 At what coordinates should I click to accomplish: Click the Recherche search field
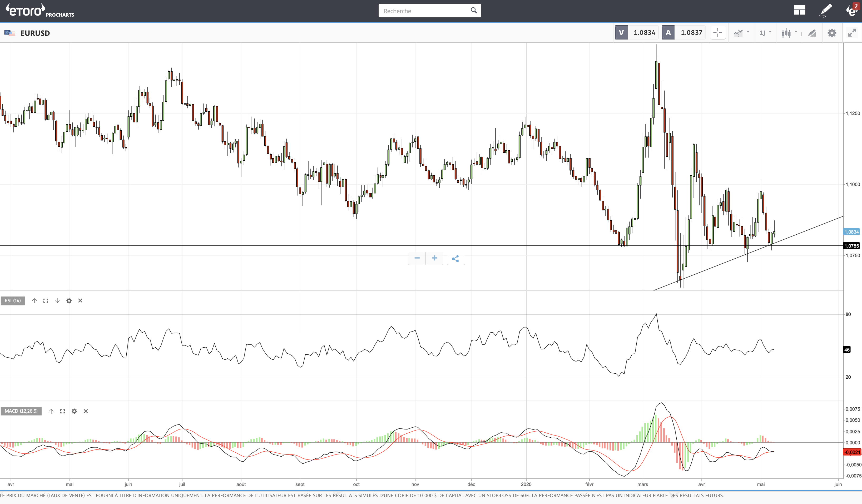pos(430,11)
